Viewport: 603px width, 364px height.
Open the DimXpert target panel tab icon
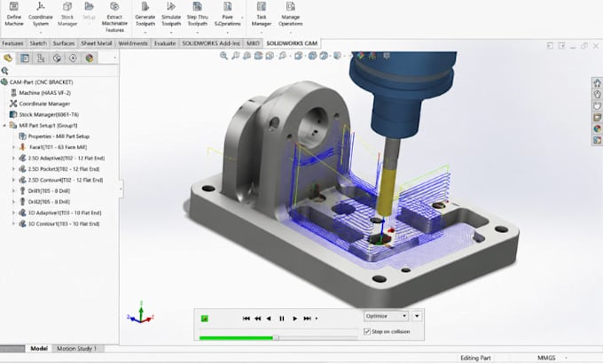tap(73, 58)
